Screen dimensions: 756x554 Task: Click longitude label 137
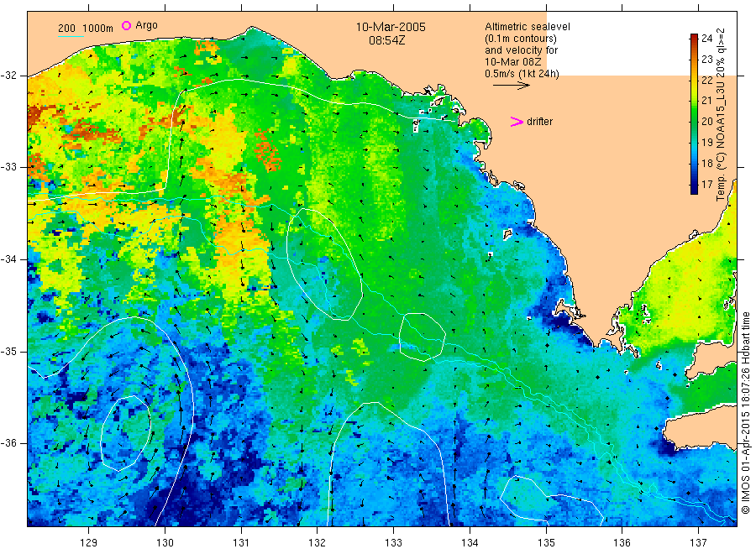(698, 543)
